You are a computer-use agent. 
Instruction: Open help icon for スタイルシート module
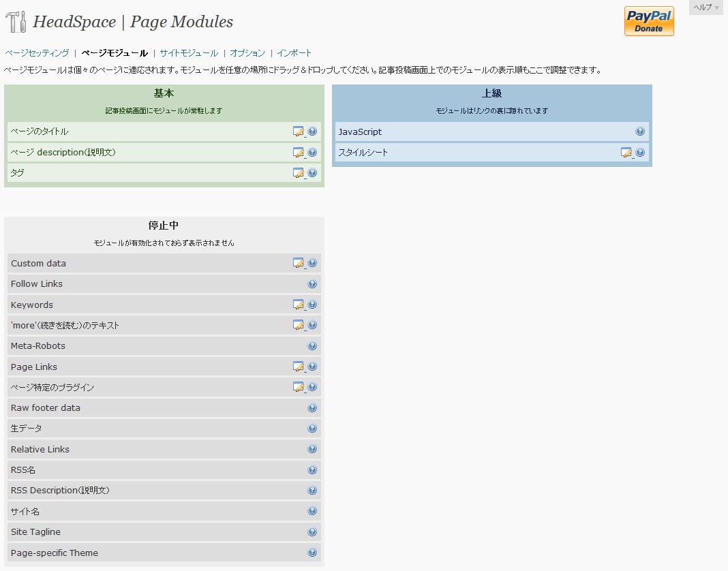coord(640,152)
